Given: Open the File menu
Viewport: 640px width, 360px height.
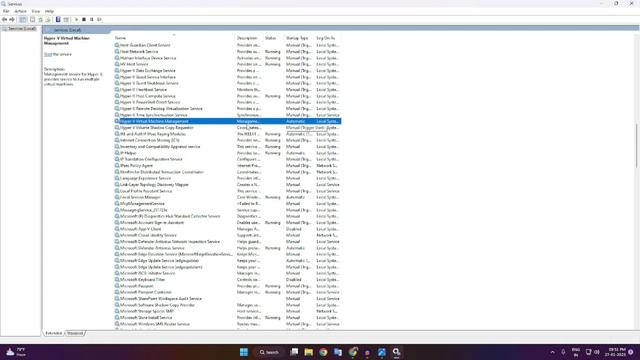Looking at the screenshot, I should click(x=6, y=11).
